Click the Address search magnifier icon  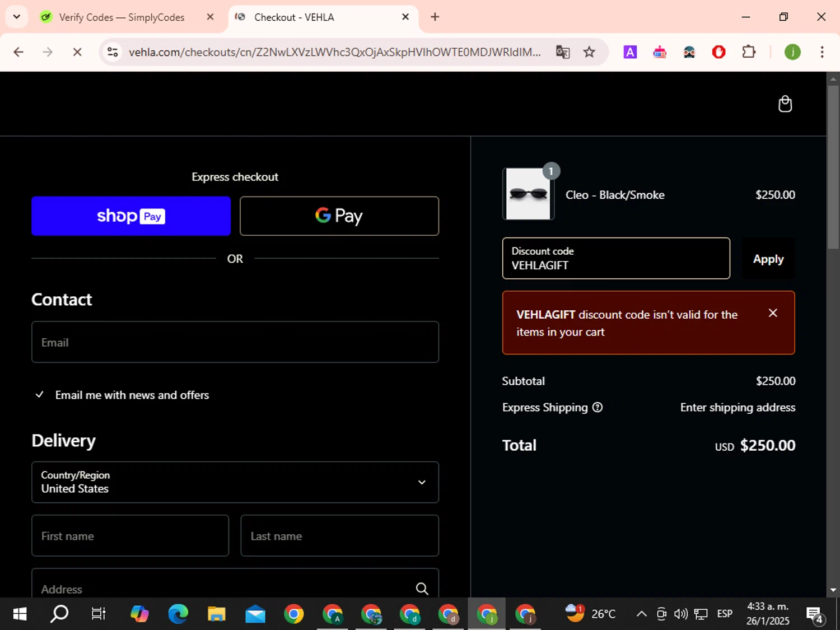422,589
